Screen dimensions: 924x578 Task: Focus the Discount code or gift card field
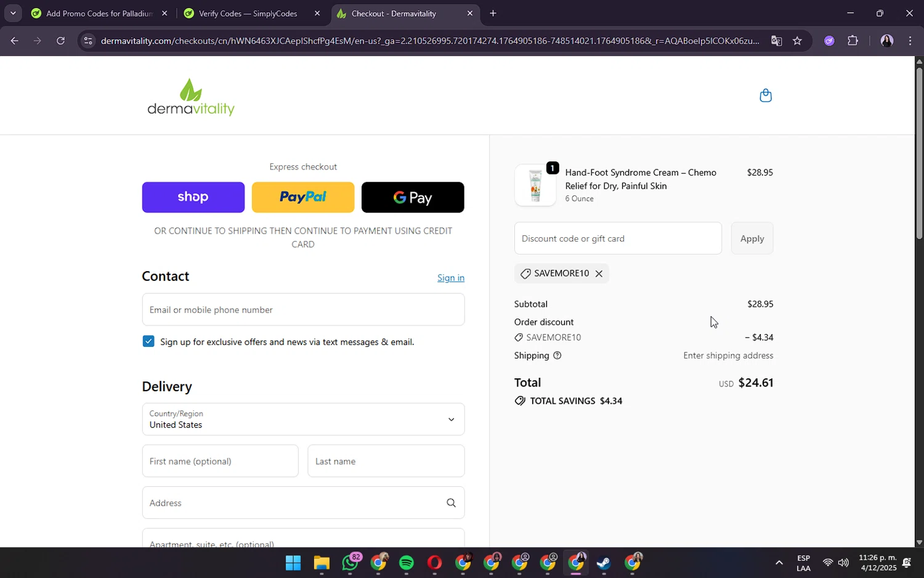click(618, 238)
